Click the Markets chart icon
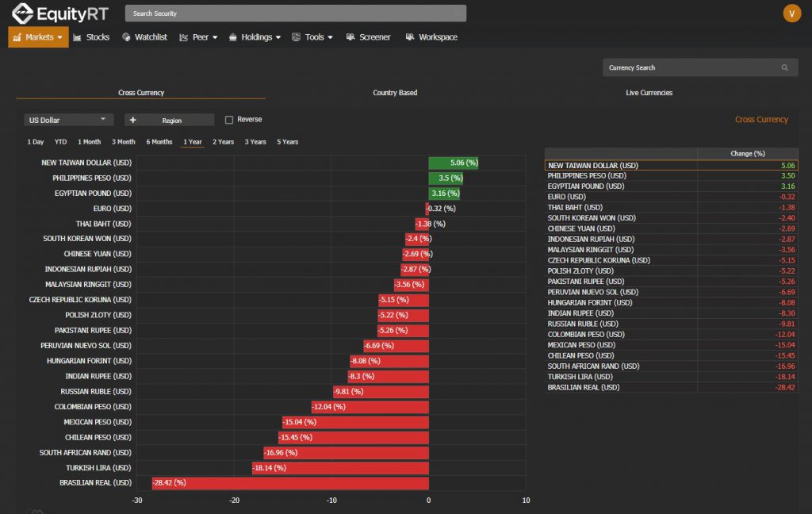812x514 pixels. pos(17,37)
